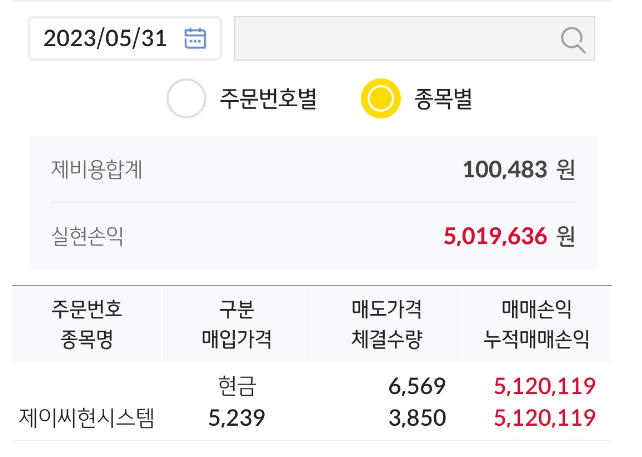The image size is (642, 457).
Task: Select the 종목별 radio button
Action: pos(380,98)
